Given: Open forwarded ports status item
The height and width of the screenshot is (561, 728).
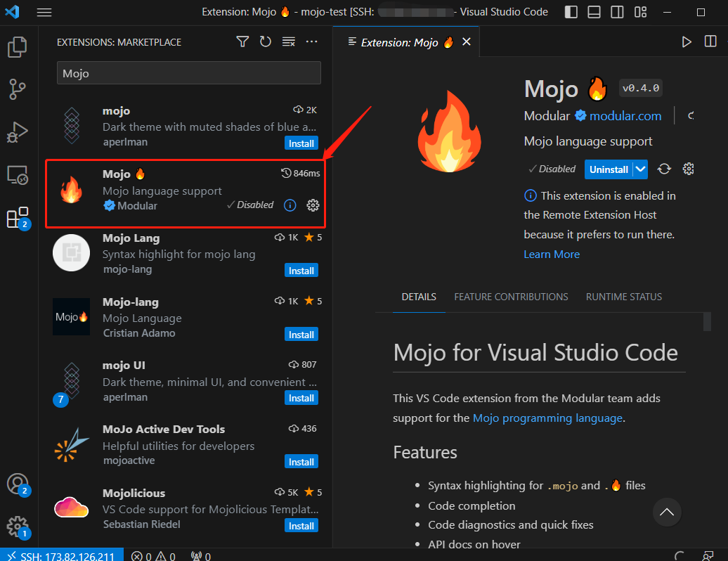Looking at the screenshot, I should 201,556.
